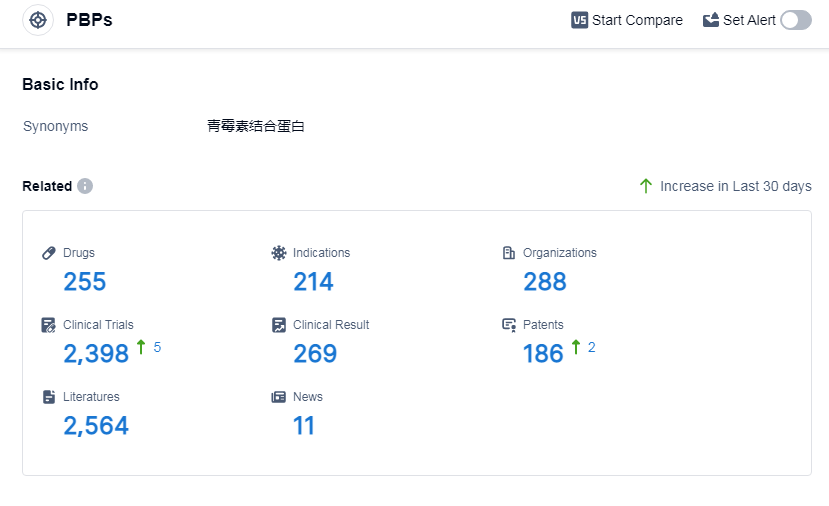Click the News newspaper icon
Screen dimensions: 829x506
click(x=279, y=397)
